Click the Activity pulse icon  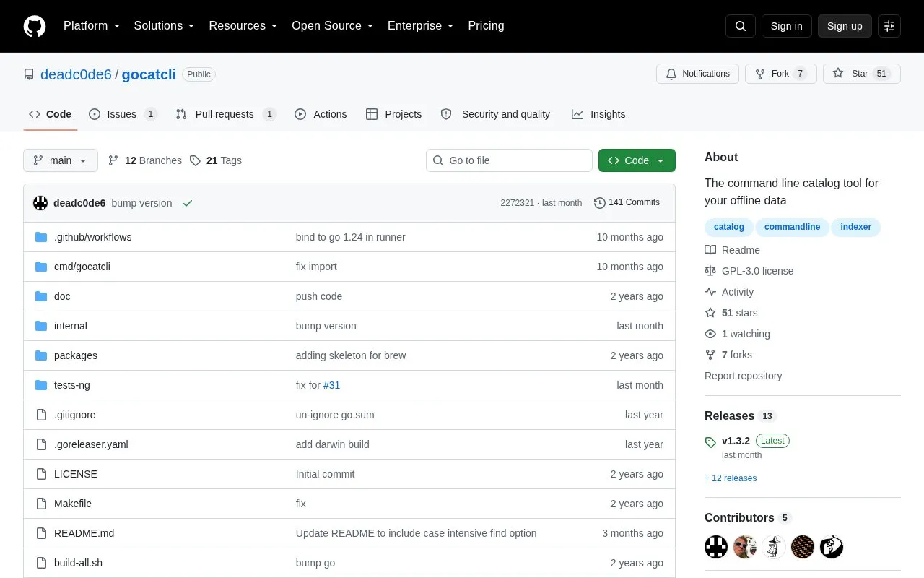[710, 292]
